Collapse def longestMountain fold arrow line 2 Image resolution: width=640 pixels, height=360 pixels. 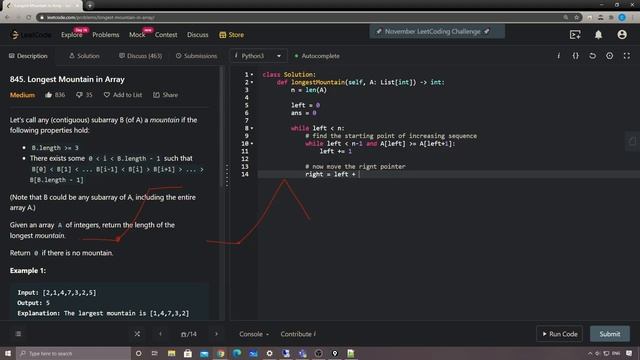[252, 82]
